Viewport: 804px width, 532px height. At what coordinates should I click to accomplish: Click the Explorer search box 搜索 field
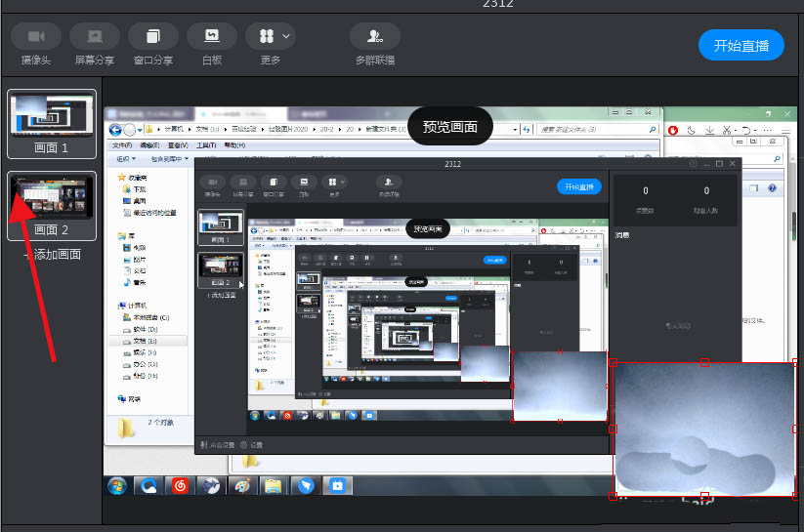coord(597,130)
